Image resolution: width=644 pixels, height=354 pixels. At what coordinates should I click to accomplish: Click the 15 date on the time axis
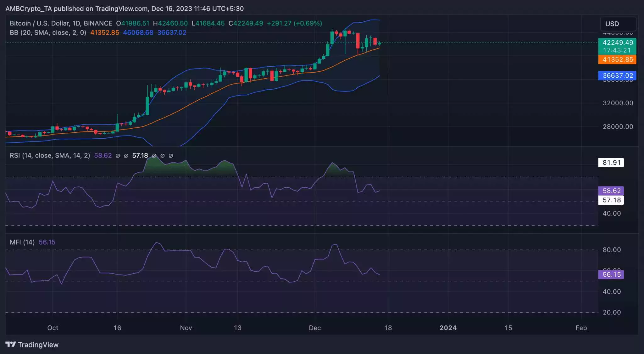point(508,328)
